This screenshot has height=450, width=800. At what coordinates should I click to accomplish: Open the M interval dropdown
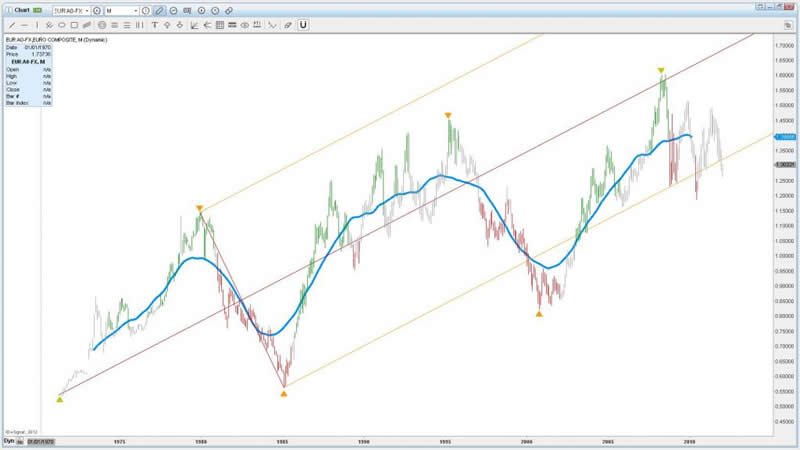click(136, 10)
